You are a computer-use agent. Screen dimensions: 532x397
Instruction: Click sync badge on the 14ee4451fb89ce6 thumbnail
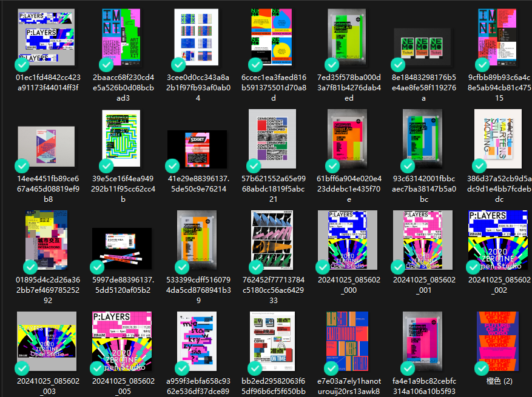[22, 165]
